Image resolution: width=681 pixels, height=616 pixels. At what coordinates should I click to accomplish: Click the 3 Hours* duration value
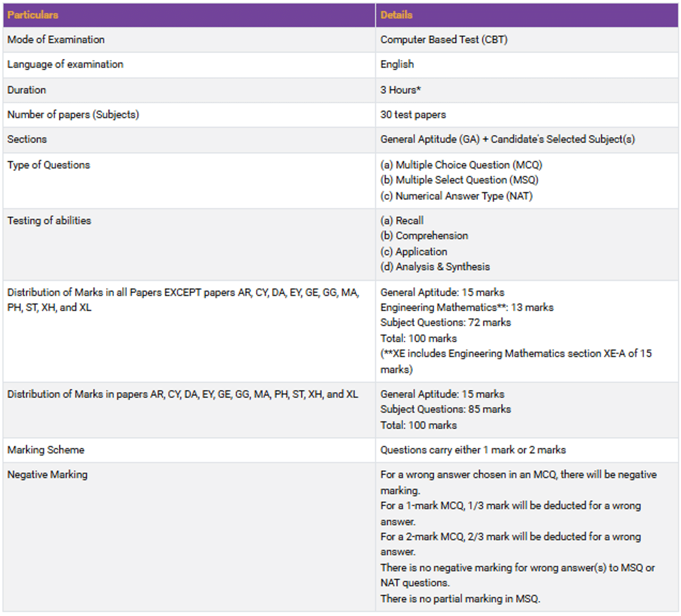point(401,90)
